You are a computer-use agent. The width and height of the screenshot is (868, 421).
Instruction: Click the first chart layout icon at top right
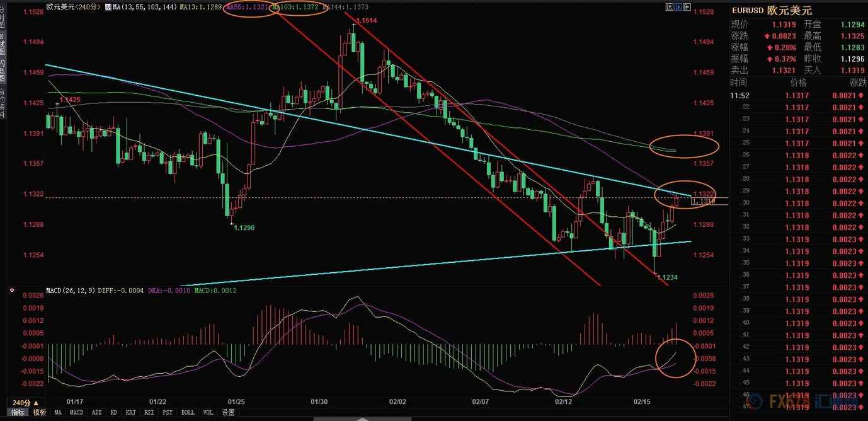pyautogui.click(x=669, y=7)
